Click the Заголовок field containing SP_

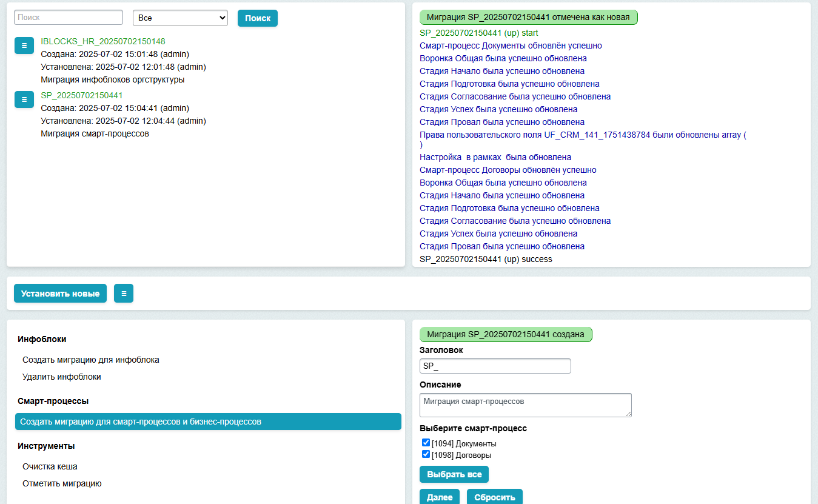click(x=495, y=366)
